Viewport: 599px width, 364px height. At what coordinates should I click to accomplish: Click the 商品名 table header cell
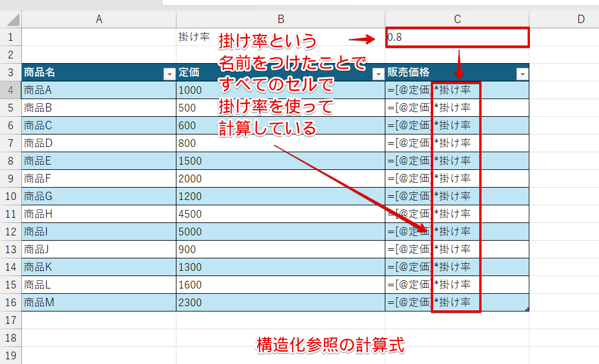[x=99, y=72]
